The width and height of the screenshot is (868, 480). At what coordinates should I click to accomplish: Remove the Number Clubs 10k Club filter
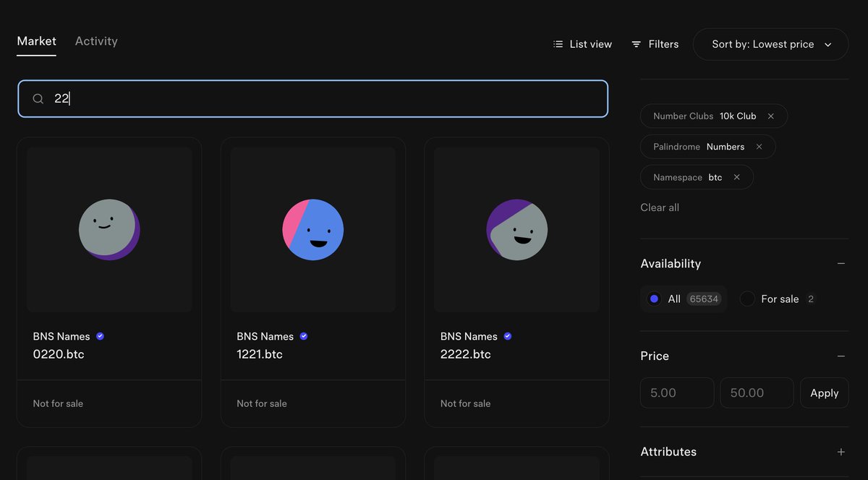771,116
